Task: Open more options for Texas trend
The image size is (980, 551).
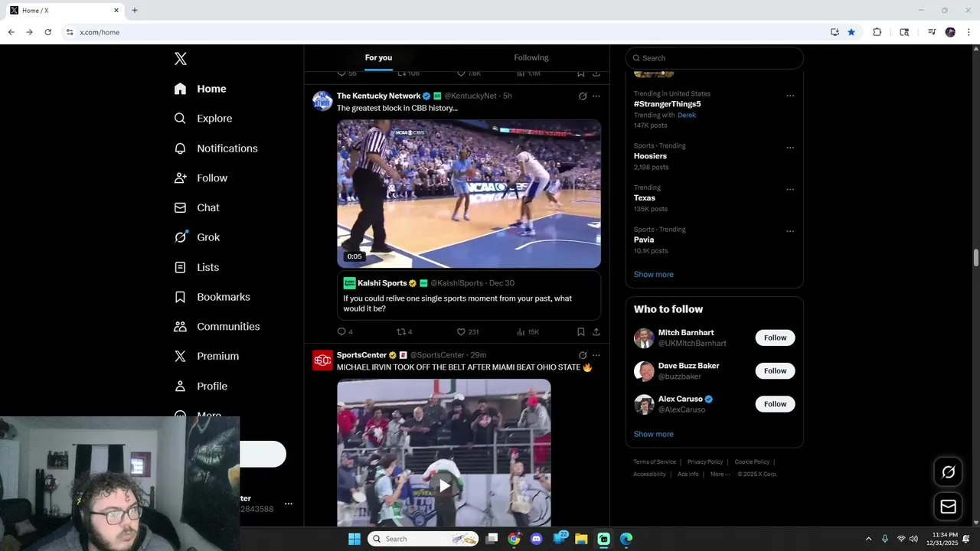Action: (x=790, y=189)
